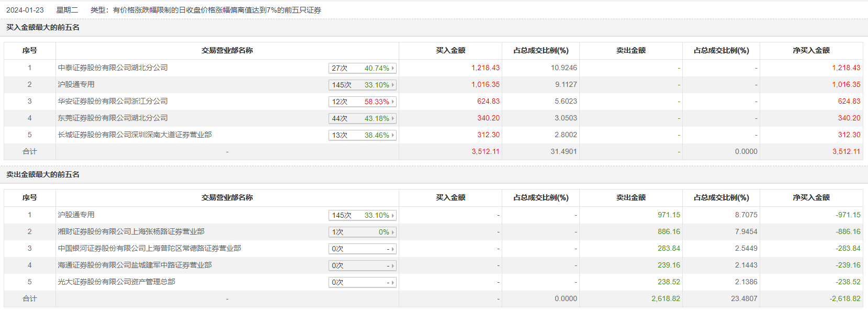Open 中国银河证券 上海普陀区常德路 link
The image size is (868, 311).
(150, 248)
